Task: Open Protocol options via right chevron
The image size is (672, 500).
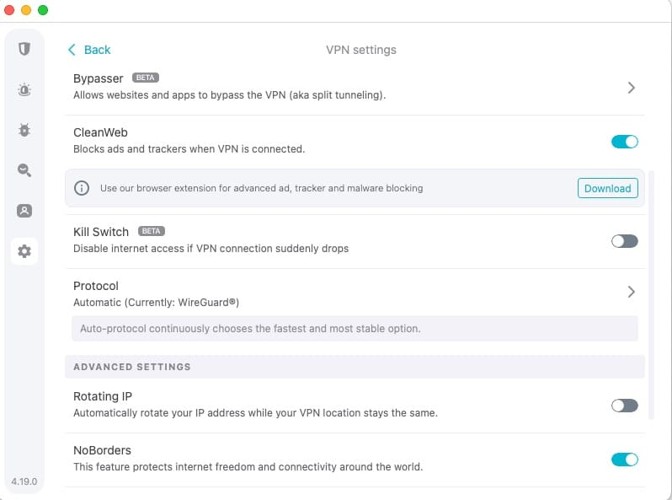Action: pos(631,292)
